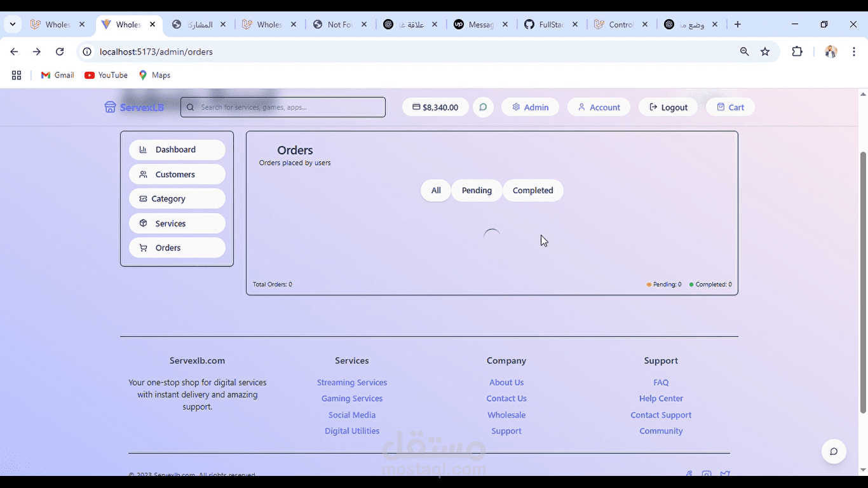Open the Community footer link

pyautogui.click(x=661, y=431)
